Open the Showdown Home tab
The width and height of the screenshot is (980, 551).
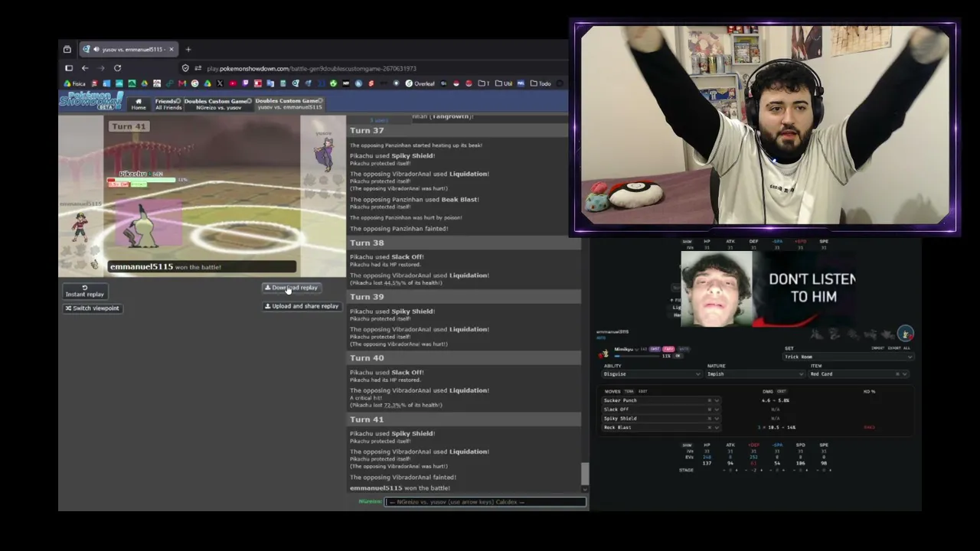139,104
